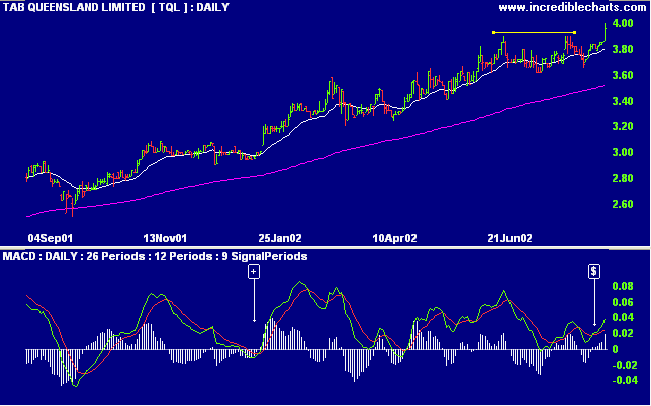Screen dimensions: 651x406
Task: Click the 4.00 price axis label
Action: (623, 23)
